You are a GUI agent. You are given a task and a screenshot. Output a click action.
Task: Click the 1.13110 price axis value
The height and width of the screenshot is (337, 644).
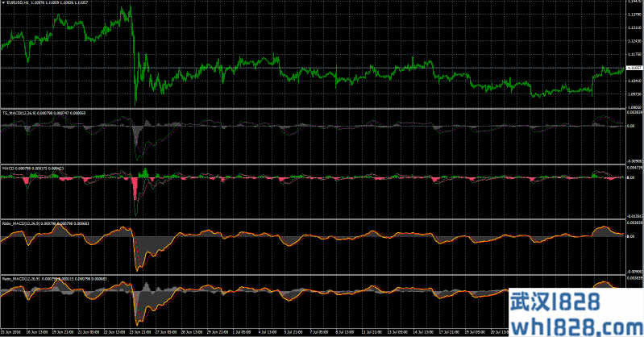(634, 27)
